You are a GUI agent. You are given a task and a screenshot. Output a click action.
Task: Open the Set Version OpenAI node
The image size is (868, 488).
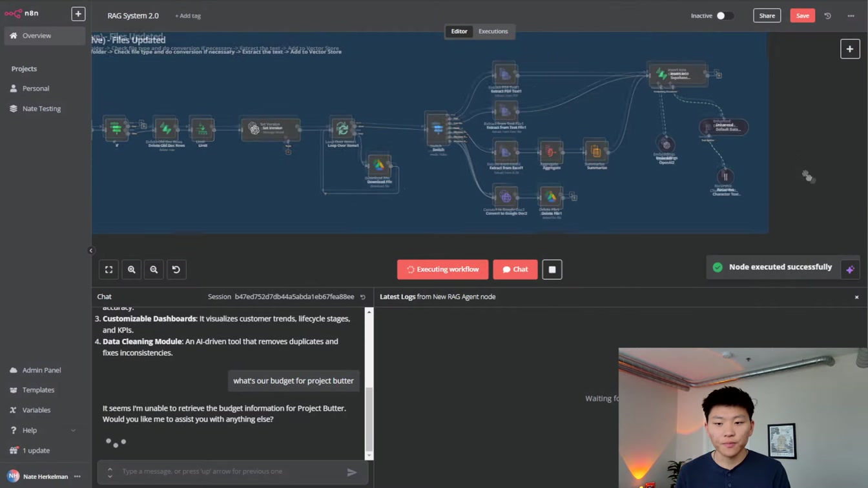pyautogui.click(x=271, y=128)
